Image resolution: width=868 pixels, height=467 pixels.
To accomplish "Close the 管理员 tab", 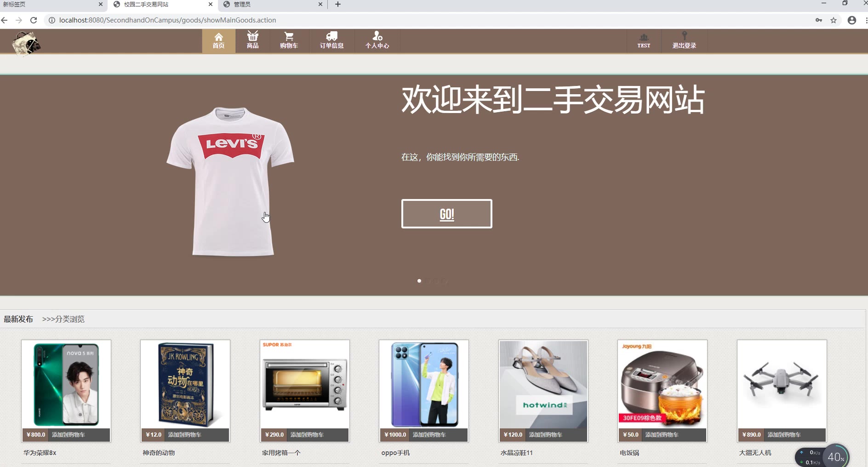I will coord(320,4).
